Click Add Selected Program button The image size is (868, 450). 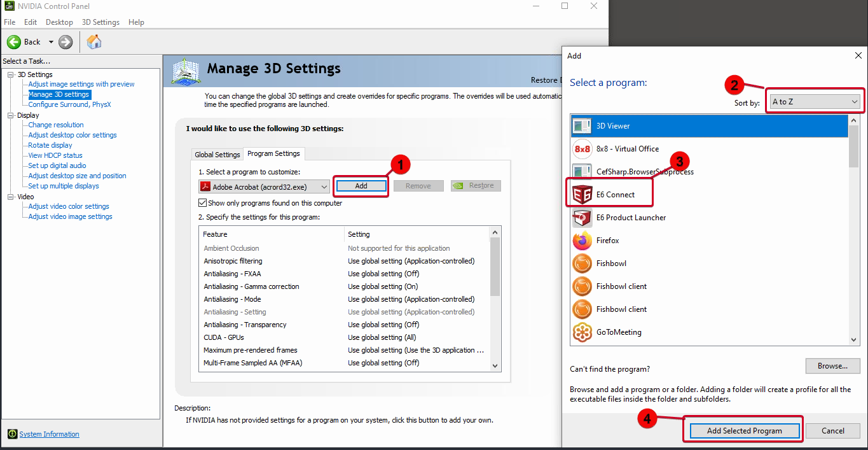click(x=744, y=431)
